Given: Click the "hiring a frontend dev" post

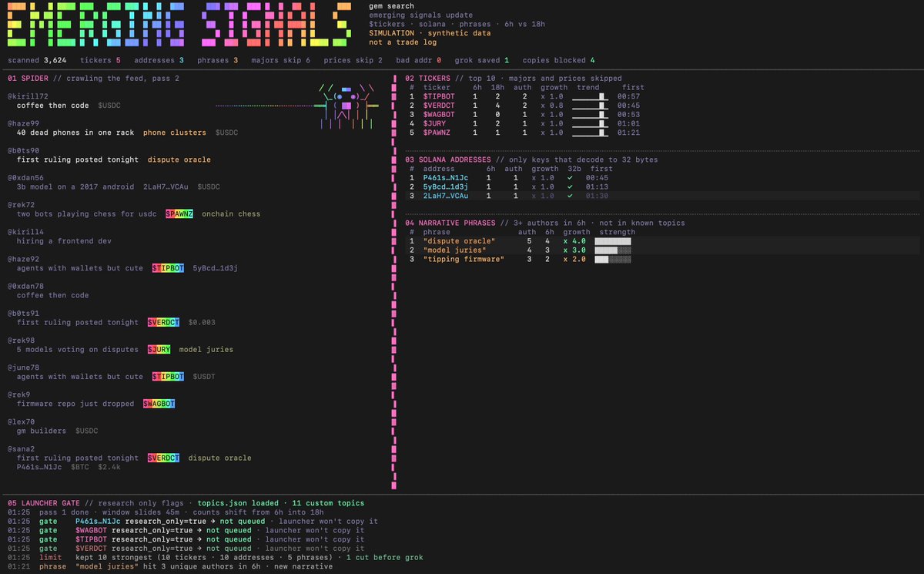Looking at the screenshot, I should click(64, 241).
